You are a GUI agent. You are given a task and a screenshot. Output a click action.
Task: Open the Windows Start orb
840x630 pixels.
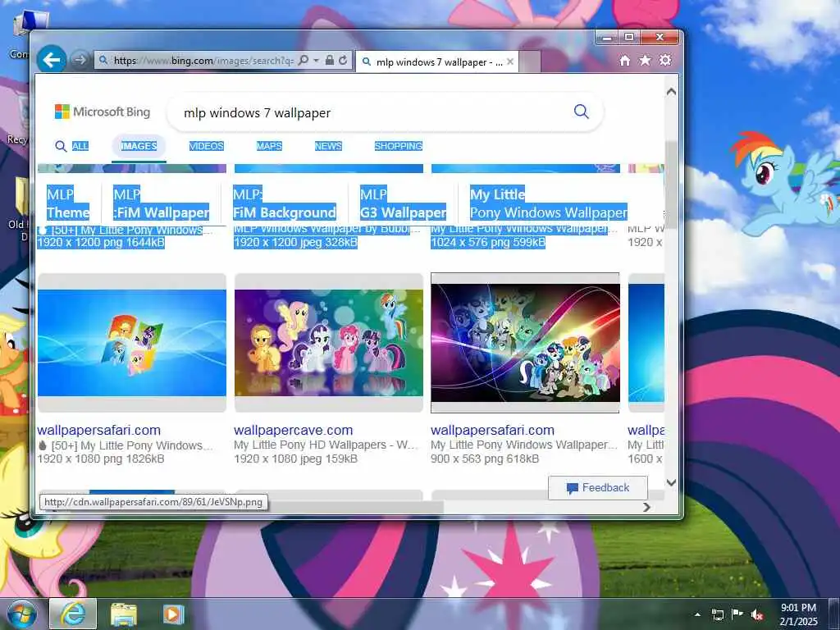click(21, 614)
